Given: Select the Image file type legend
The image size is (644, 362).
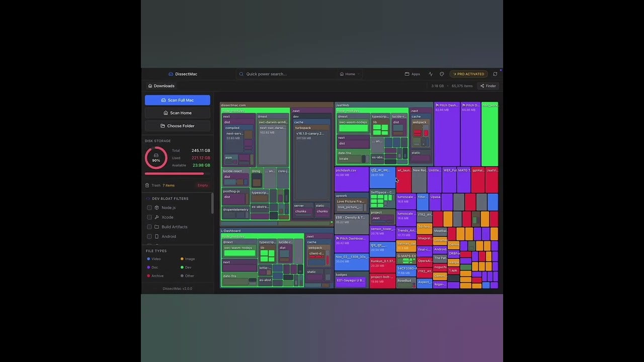Looking at the screenshot, I should 188,259.
